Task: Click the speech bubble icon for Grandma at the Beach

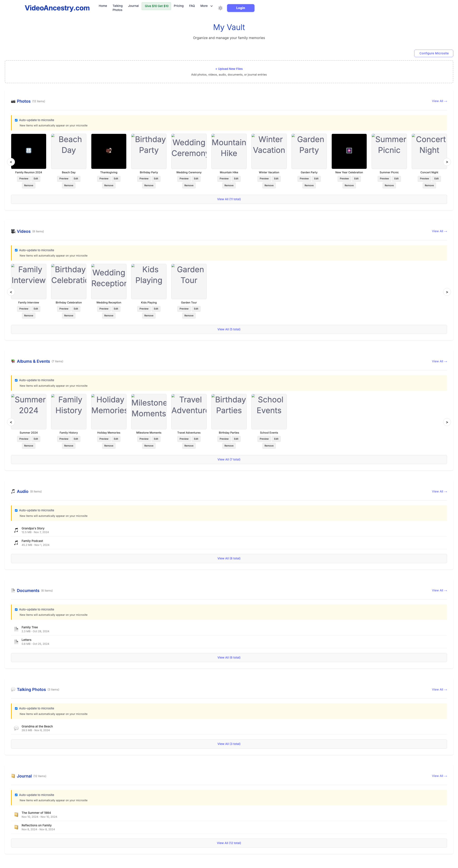Action: (x=16, y=728)
